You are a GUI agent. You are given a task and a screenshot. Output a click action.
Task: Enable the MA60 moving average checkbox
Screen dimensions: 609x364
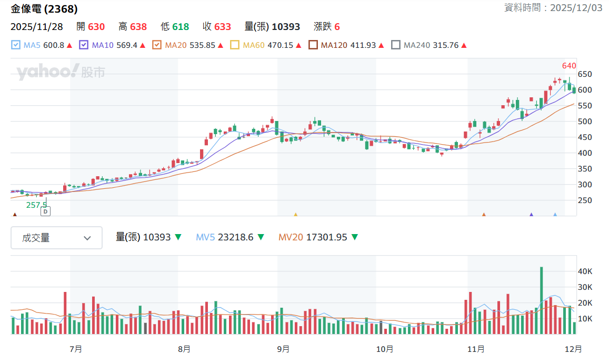(x=235, y=45)
